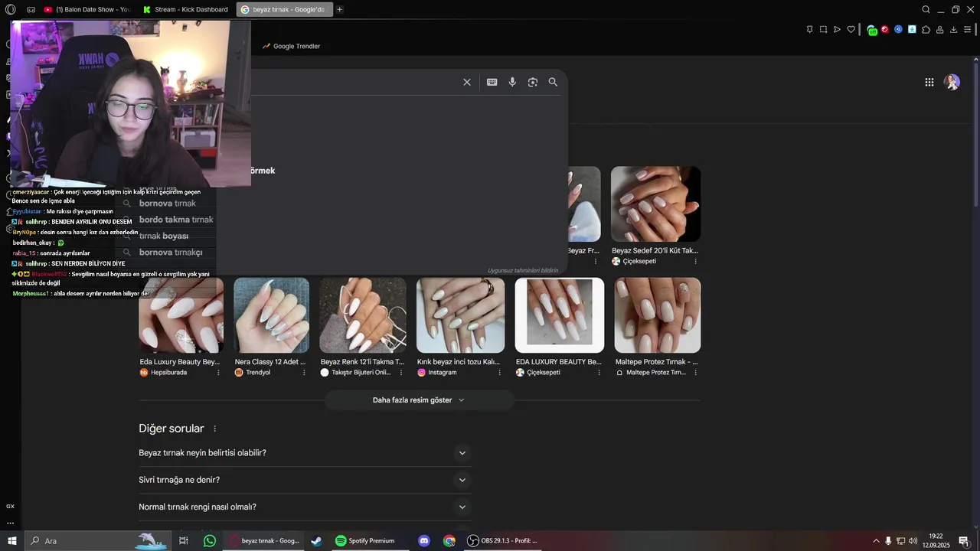Screen dimensions: 980x551
Task: Add page to bookmarks with heart icon
Action: click(851, 29)
